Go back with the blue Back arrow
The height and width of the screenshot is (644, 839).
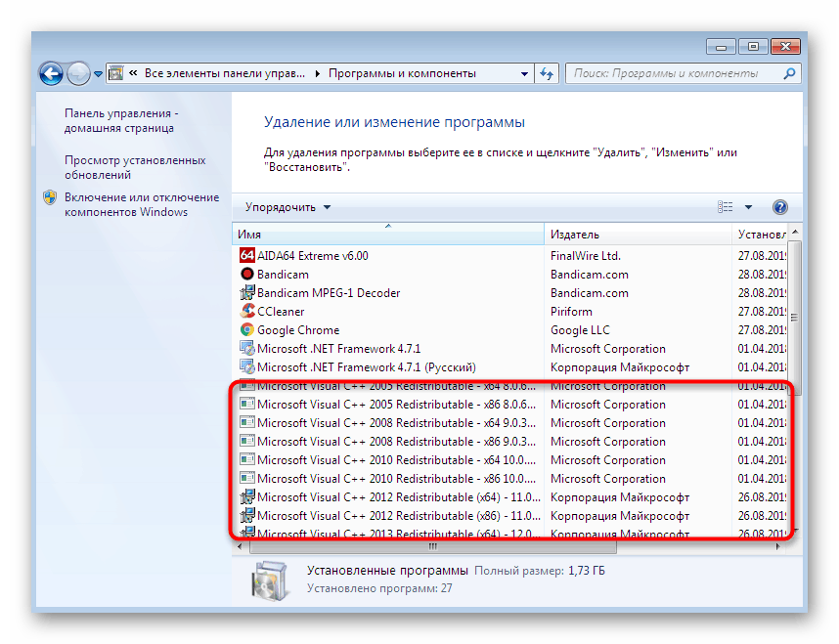pos(52,74)
